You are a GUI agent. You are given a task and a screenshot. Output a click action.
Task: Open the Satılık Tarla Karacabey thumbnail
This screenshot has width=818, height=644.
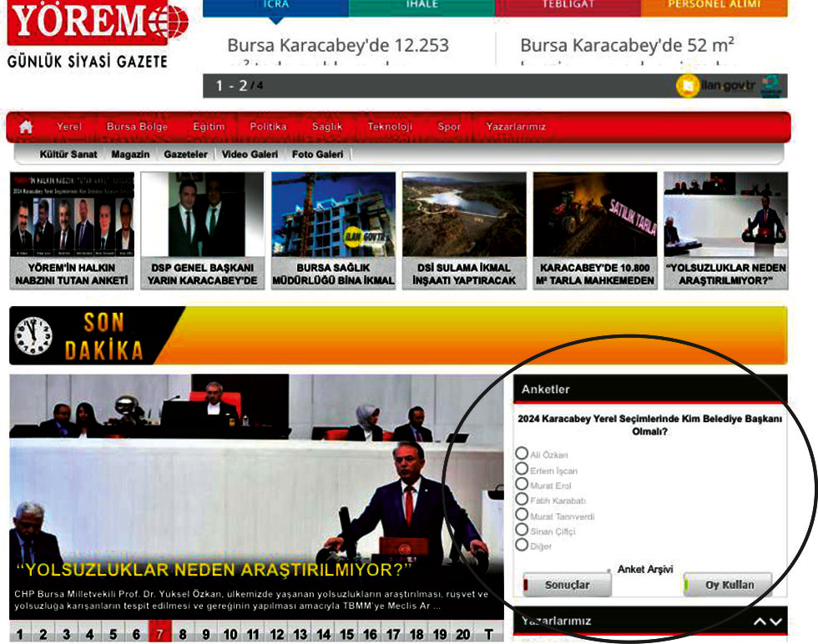point(594,230)
